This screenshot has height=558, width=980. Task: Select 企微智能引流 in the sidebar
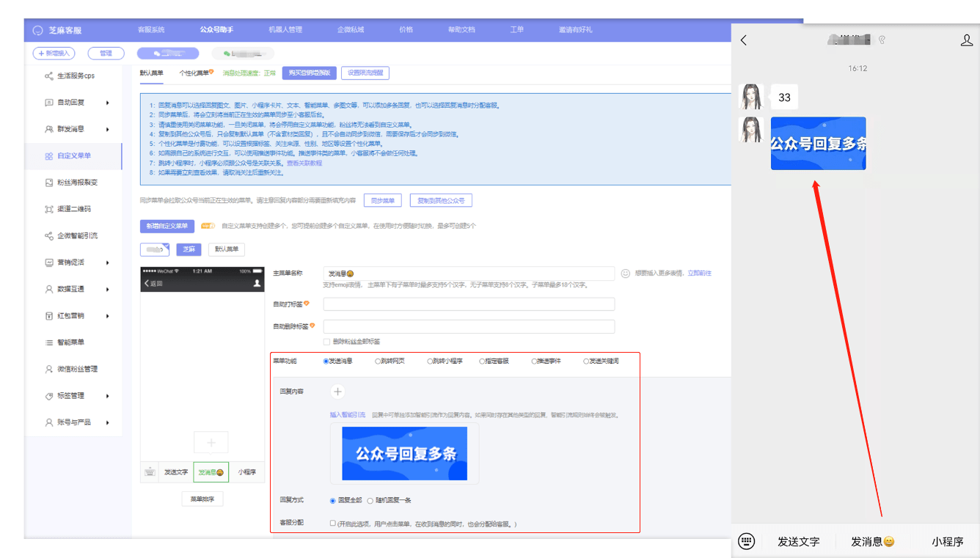point(81,235)
